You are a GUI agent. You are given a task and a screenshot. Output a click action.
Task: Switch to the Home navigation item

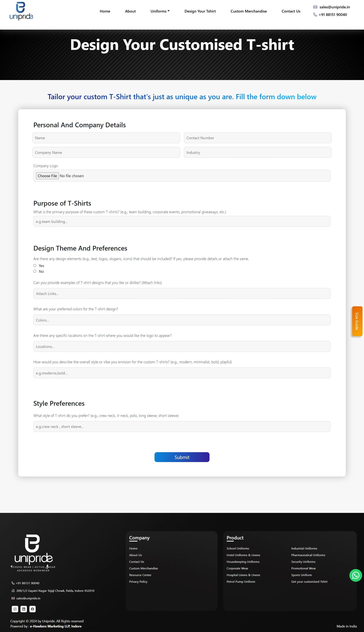point(105,11)
